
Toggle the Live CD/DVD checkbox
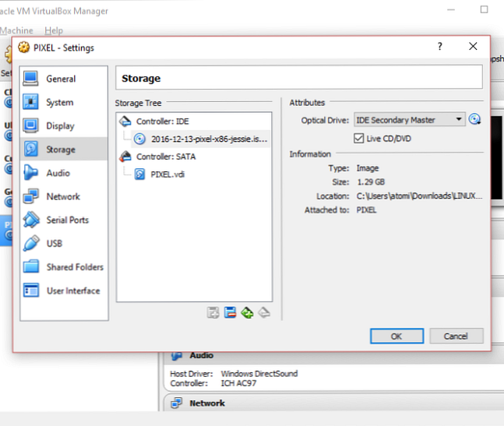click(359, 138)
